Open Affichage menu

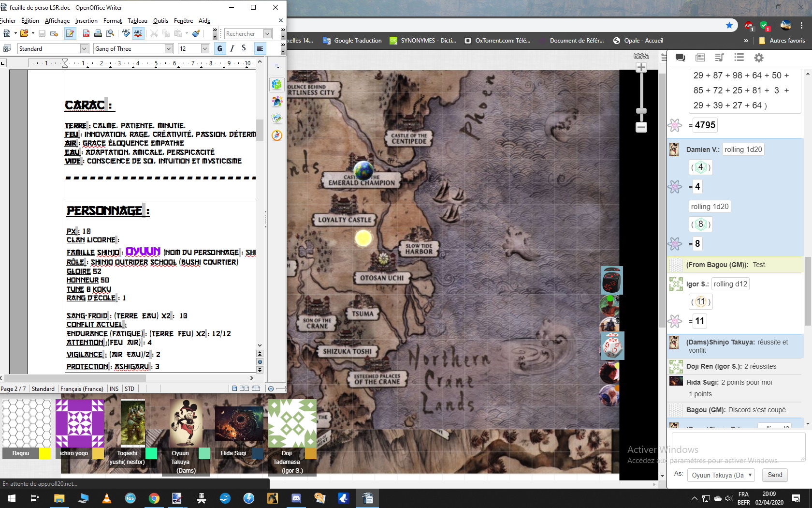[x=57, y=21]
